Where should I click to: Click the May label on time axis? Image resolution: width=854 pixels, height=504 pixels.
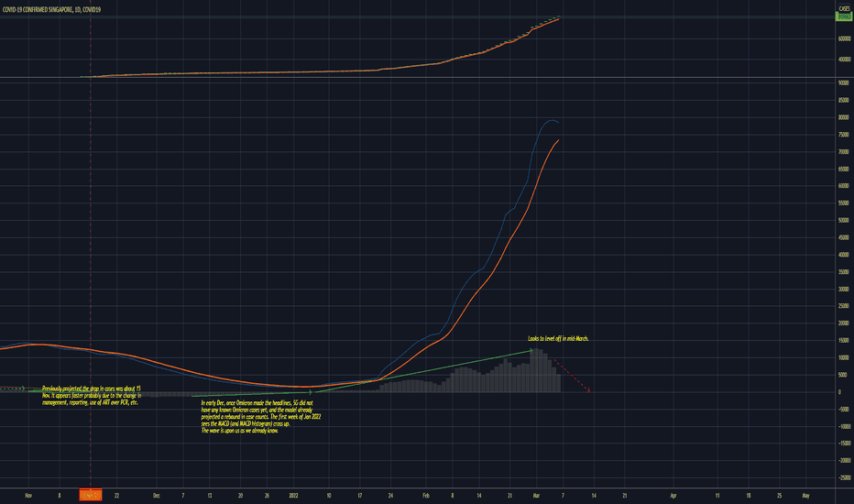click(806, 496)
